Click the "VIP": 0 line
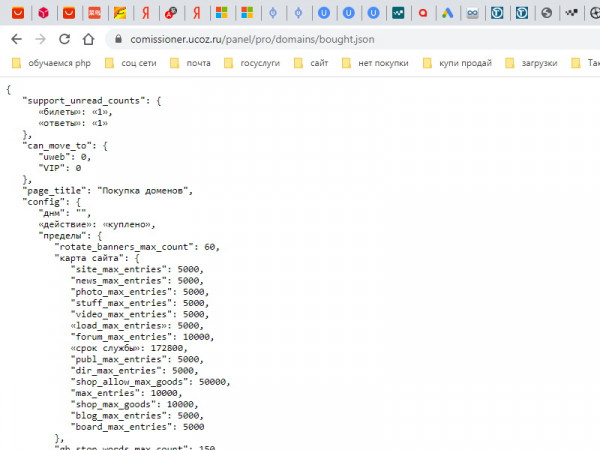600x450 pixels. pyautogui.click(x=60, y=168)
